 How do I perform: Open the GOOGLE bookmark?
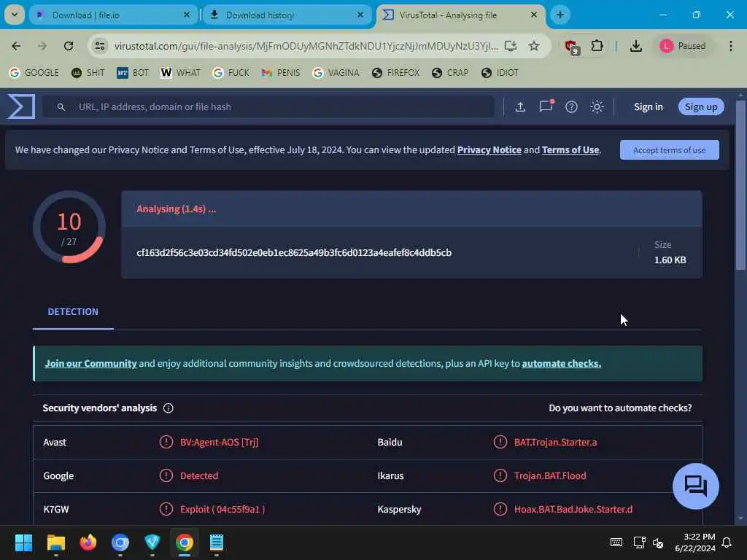pos(34,72)
